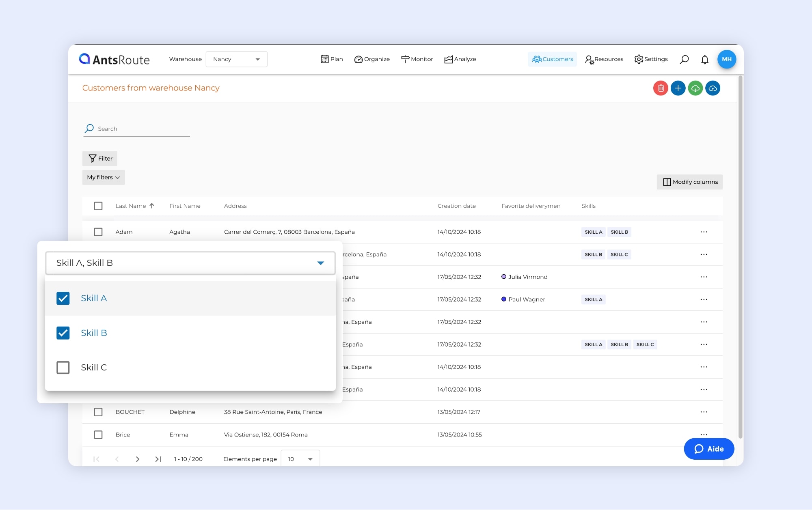Tick the select-all header checkbox
The width and height of the screenshot is (812, 510).
pos(98,206)
